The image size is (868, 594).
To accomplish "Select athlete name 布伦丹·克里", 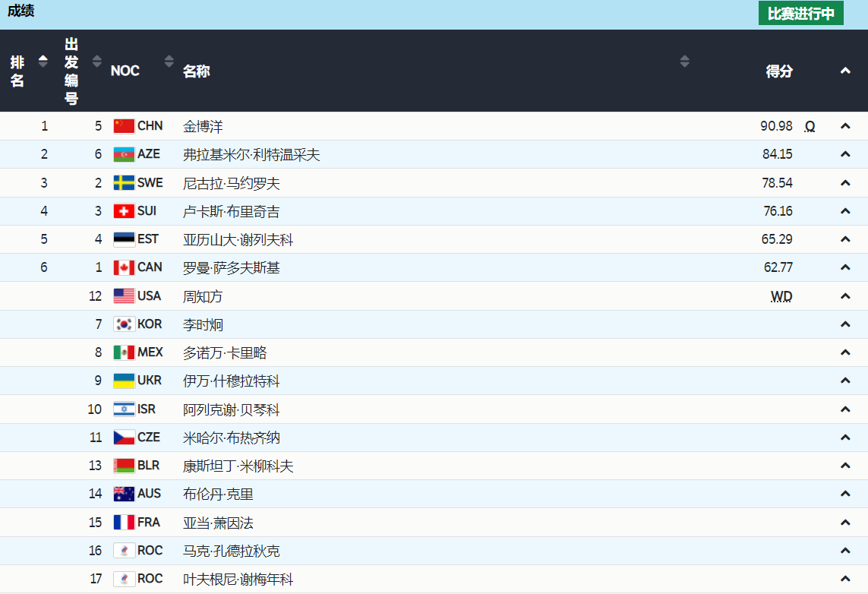I will pos(218,494).
